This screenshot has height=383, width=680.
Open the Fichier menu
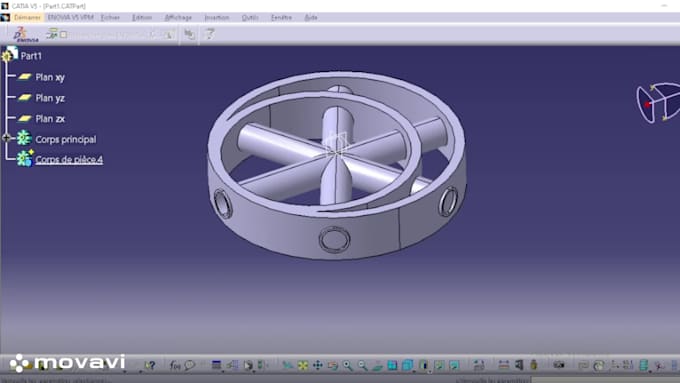[x=110, y=17]
